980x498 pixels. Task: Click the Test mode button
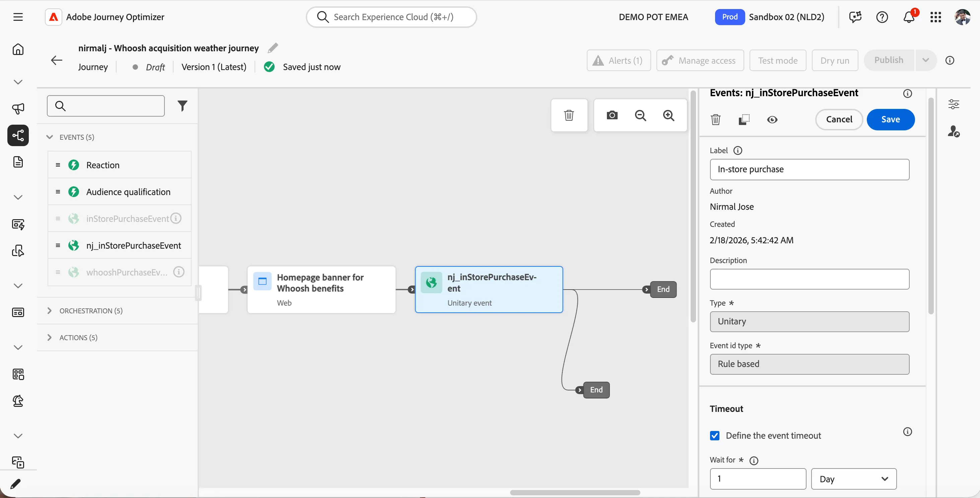point(778,60)
